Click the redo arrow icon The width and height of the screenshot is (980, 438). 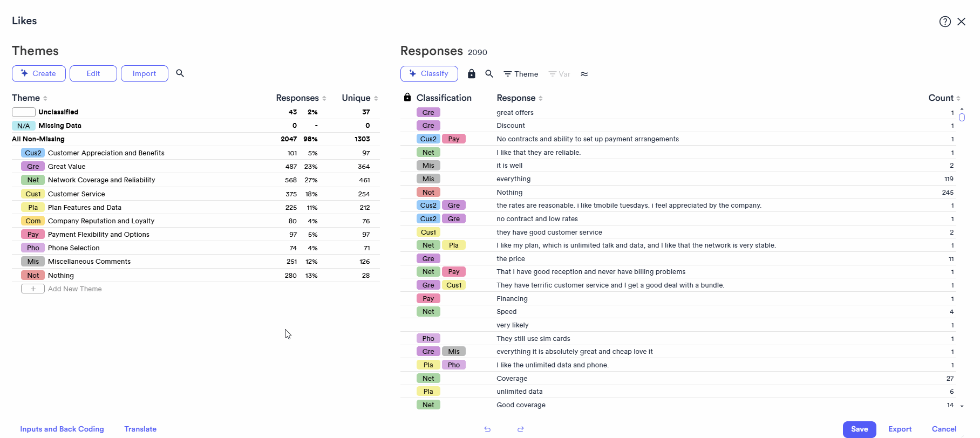[521, 429]
